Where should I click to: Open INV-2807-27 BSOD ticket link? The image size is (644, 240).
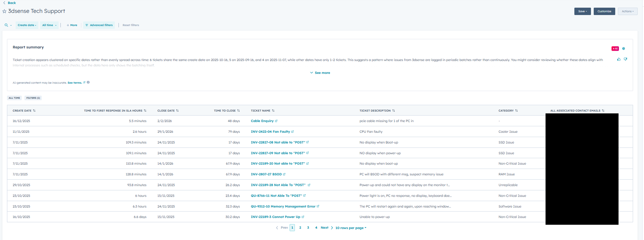point(266,174)
